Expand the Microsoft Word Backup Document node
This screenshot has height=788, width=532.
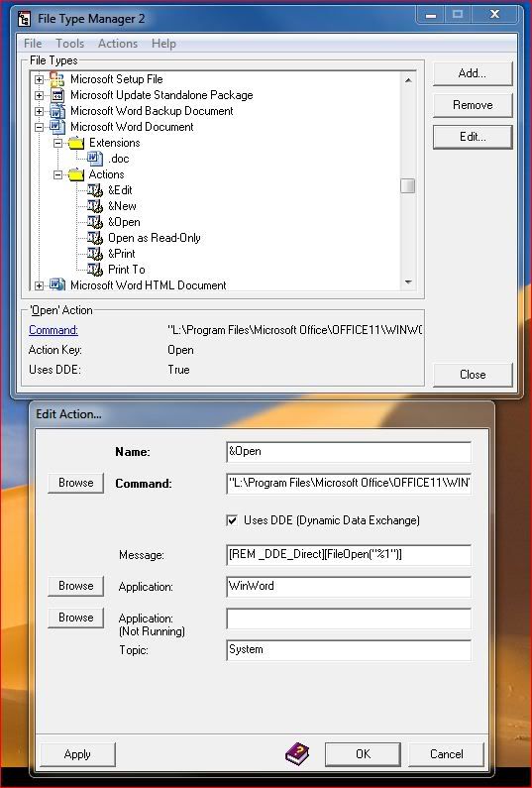click(x=40, y=111)
